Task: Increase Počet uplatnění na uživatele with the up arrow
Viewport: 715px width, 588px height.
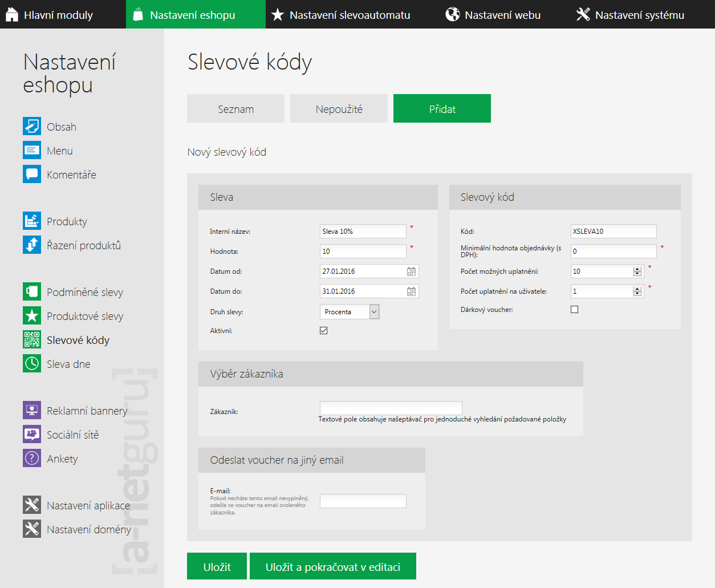Action: coord(637,289)
